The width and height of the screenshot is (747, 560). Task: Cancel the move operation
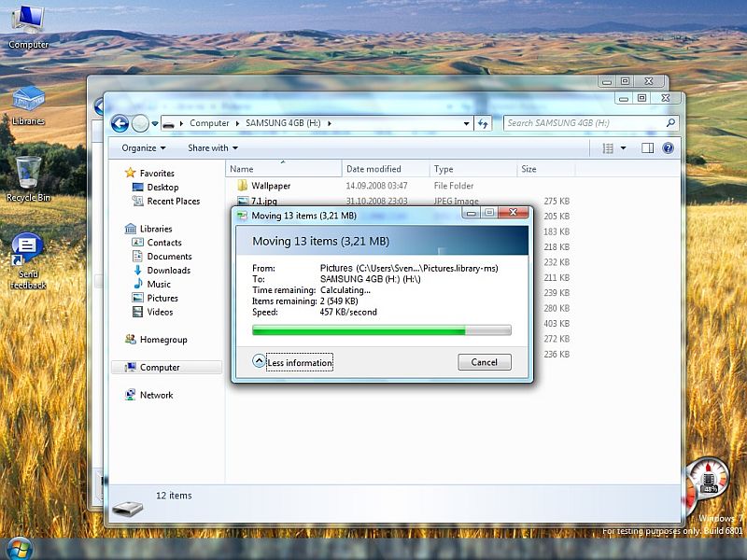(484, 362)
